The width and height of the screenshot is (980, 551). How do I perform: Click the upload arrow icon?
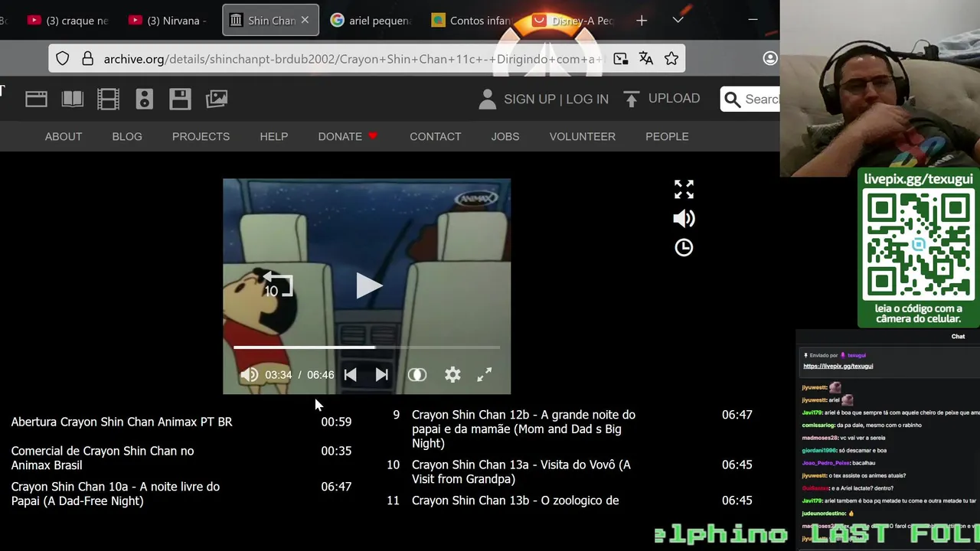coord(631,99)
